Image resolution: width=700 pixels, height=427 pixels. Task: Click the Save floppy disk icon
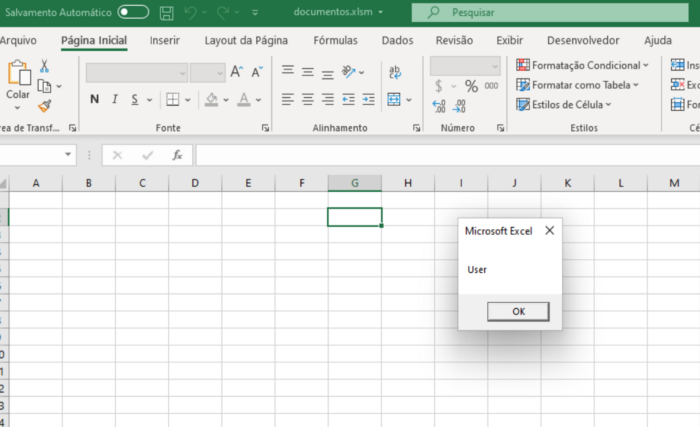tap(167, 13)
